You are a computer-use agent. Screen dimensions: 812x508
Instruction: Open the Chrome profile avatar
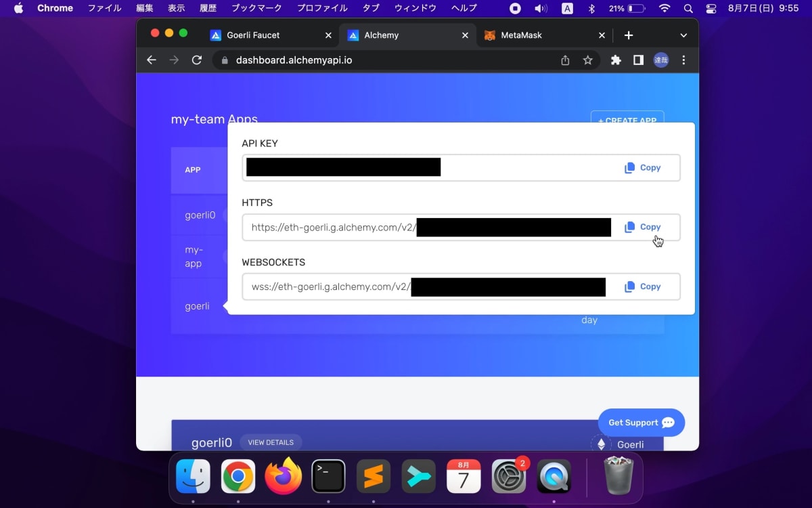click(x=661, y=60)
